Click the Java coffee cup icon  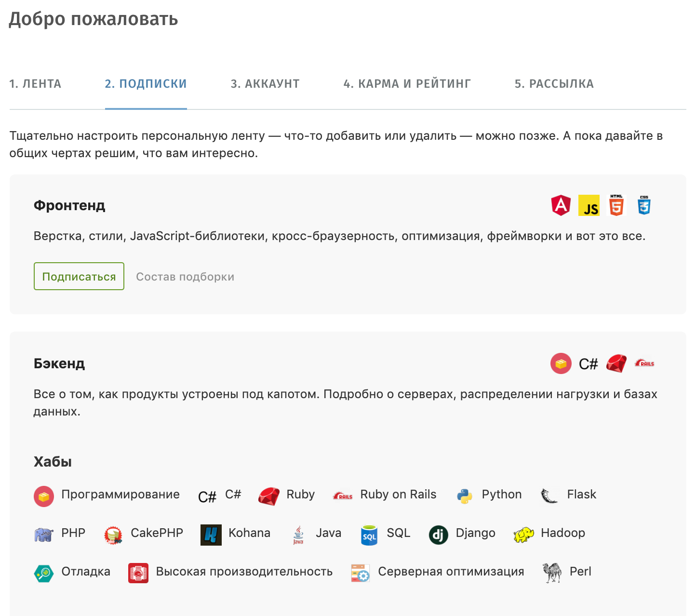click(x=298, y=534)
